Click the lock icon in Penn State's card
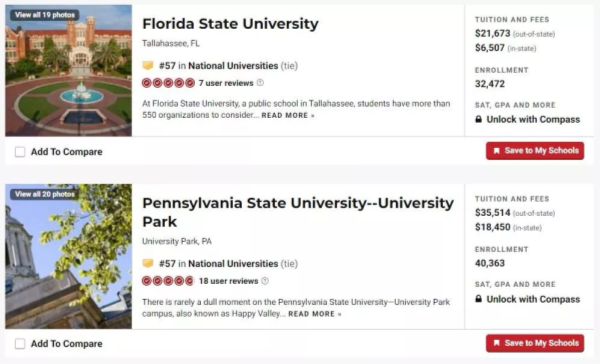Viewport: 600px width, 364px height. tap(478, 299)
